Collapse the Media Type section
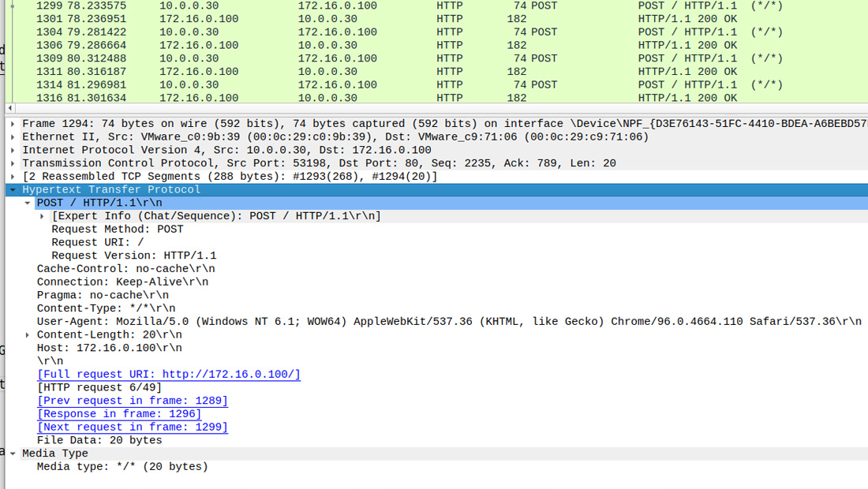868x489 pixels. click(x=13, y=454)
